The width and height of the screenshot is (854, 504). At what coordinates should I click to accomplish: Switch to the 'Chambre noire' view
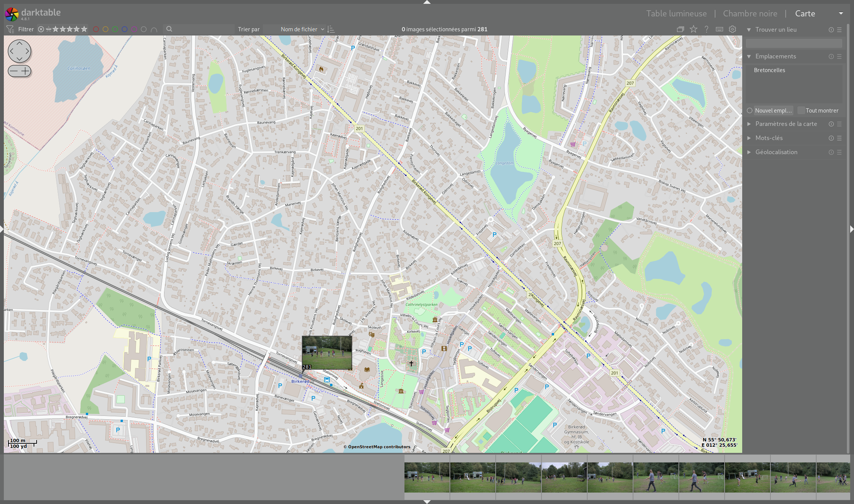[749, 13]
